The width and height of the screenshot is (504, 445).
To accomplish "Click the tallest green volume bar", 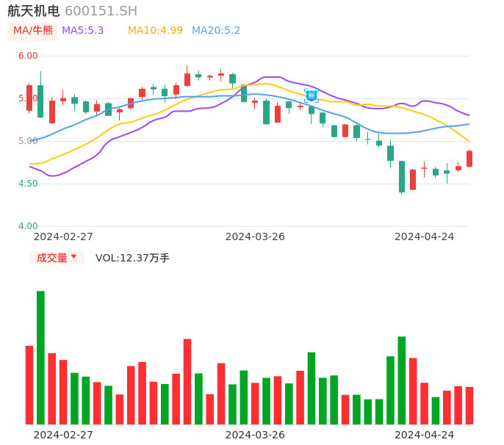I will [40, 357].
